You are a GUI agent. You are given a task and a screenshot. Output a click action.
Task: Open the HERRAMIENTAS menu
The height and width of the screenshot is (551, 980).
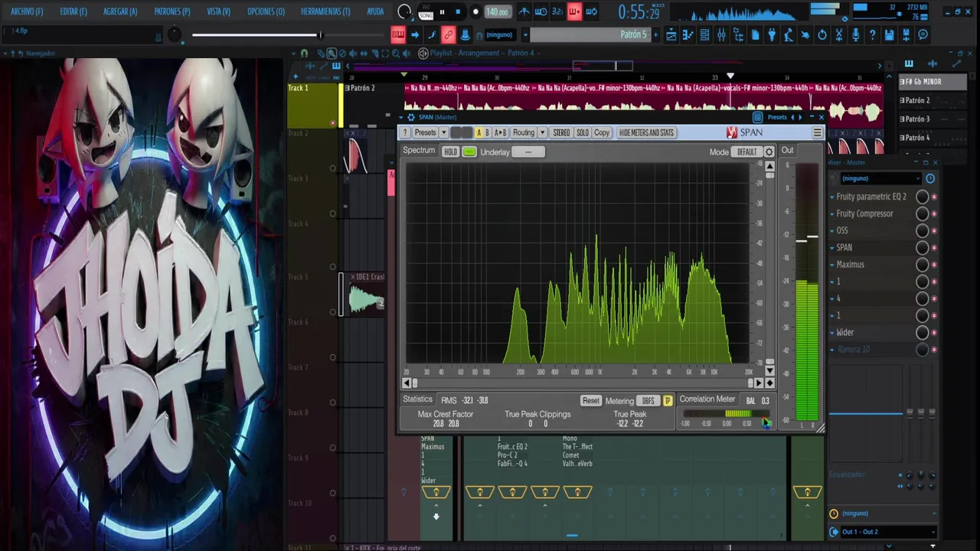tap(325, 11)
